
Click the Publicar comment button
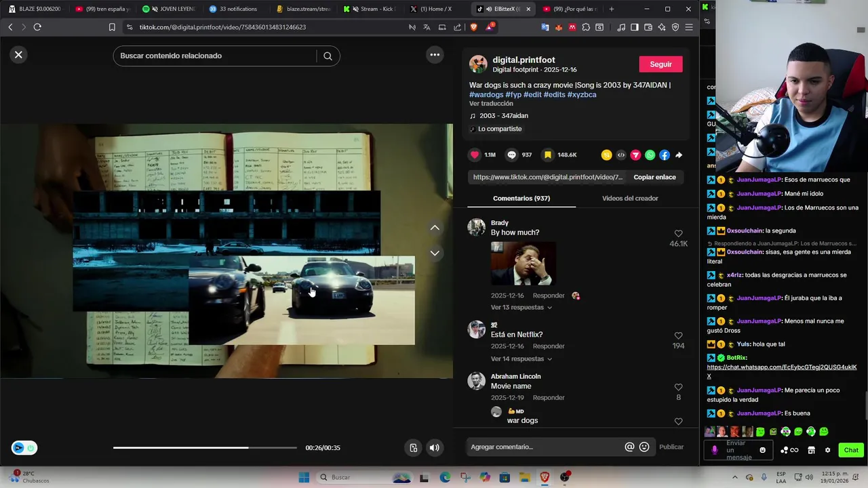click(671, 447)
